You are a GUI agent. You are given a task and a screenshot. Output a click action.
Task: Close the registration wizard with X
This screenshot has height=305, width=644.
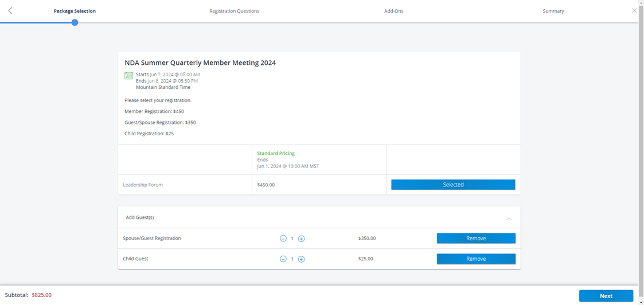634,11
